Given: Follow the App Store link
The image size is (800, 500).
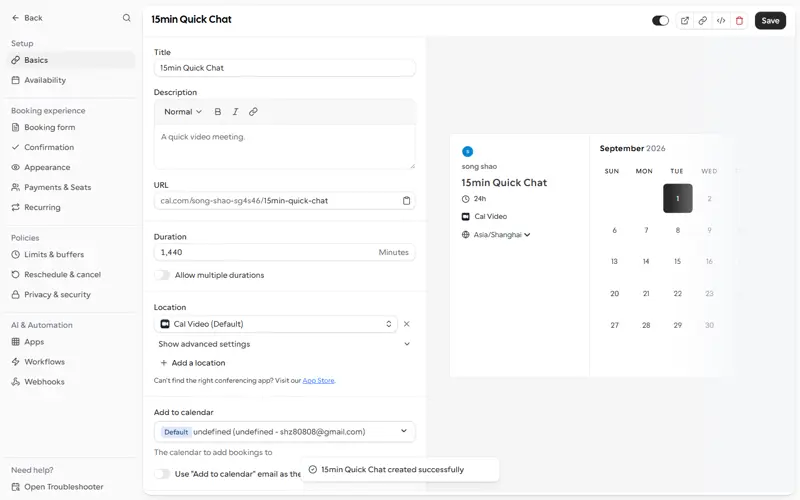Looking at the screenshot, I should click(x=318, y=381).
